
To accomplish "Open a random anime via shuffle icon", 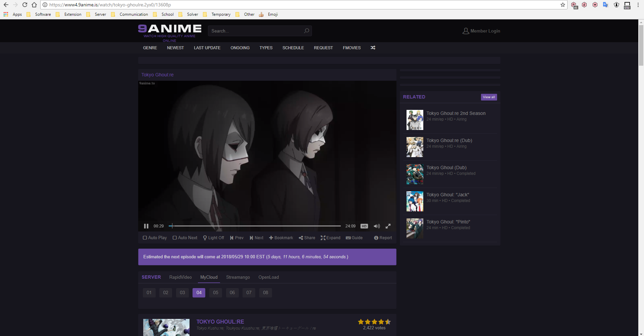I will tap(373, 48).
